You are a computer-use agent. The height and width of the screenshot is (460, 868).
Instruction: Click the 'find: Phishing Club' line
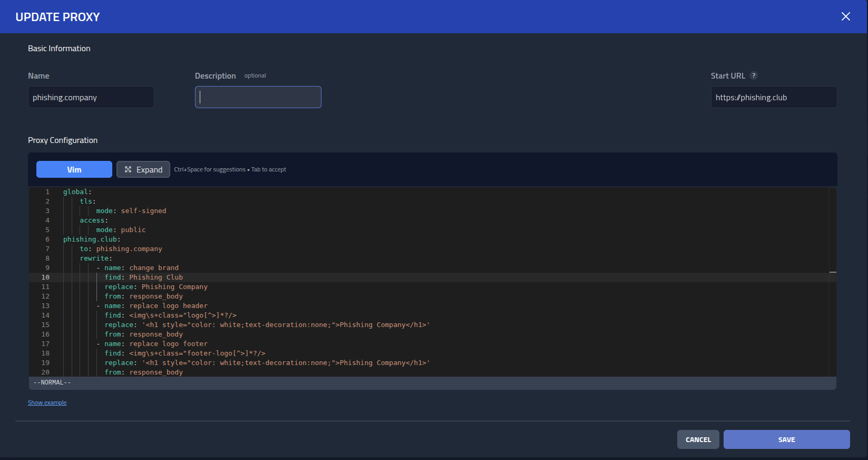tap(144, 277)
